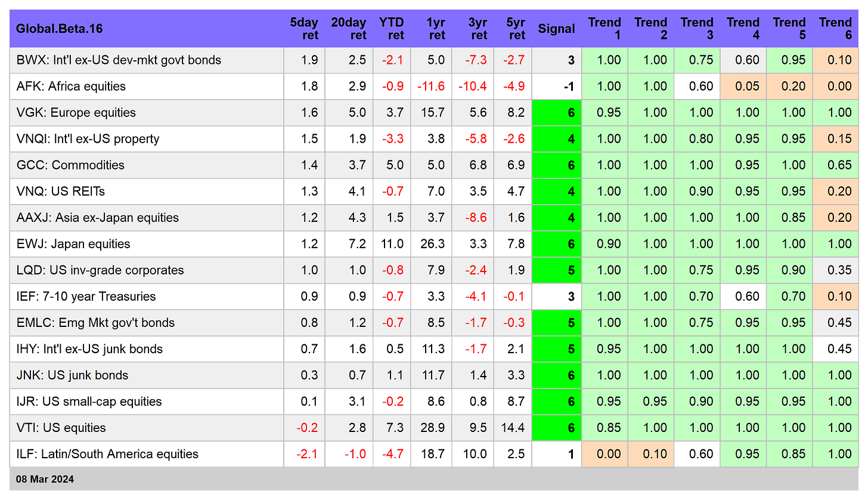Click the AFK 1yr return -11.6
Viewport: 868px width, 500px height.
431,87
